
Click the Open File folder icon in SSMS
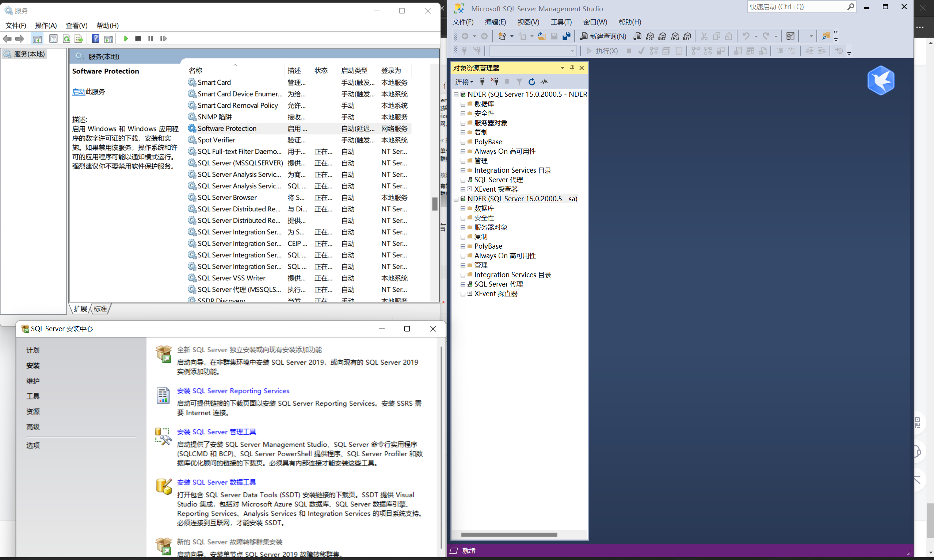click(x=541, y=36)
